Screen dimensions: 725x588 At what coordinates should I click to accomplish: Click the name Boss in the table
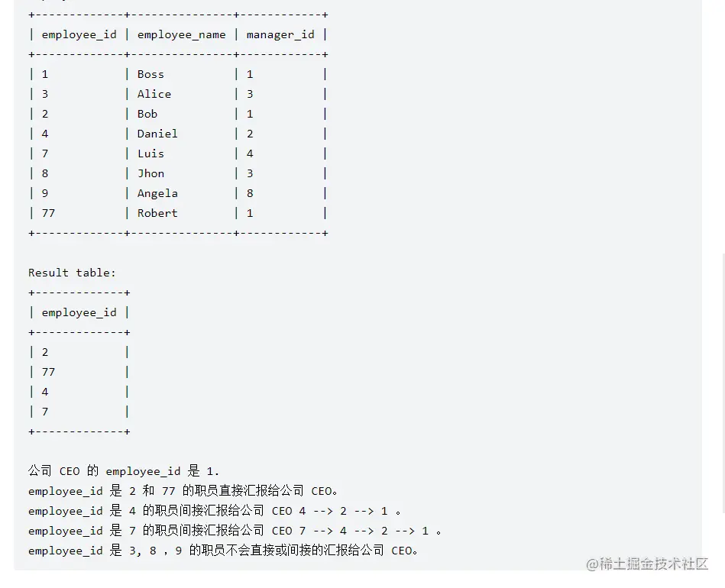151,74
